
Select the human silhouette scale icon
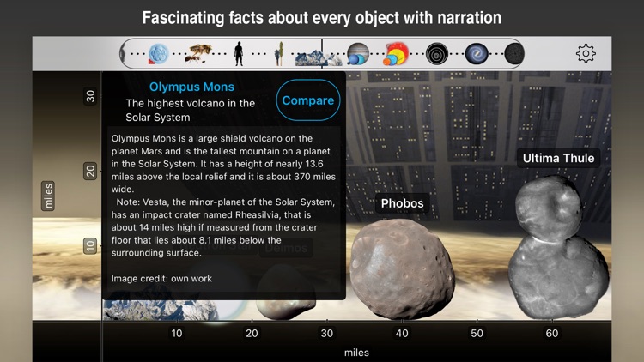pyautogui.click(x=239, y=54)
